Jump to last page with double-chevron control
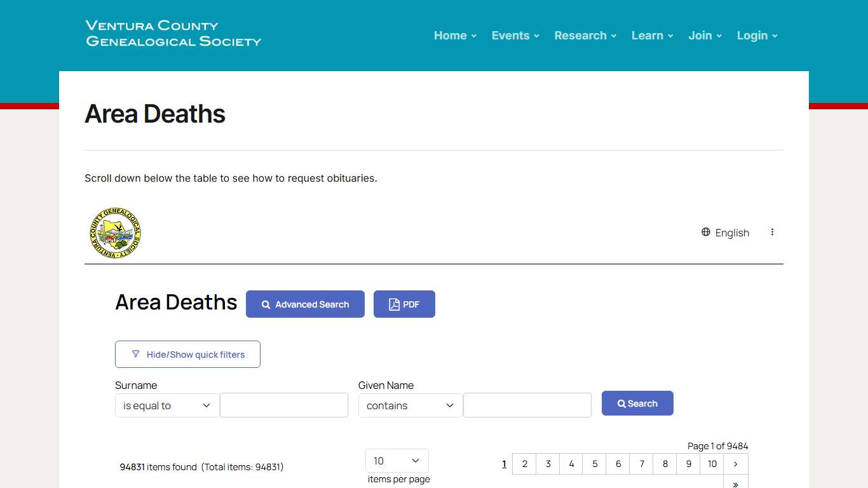The width and height of the screenshot is (868, 488). [x=735, y=483]
